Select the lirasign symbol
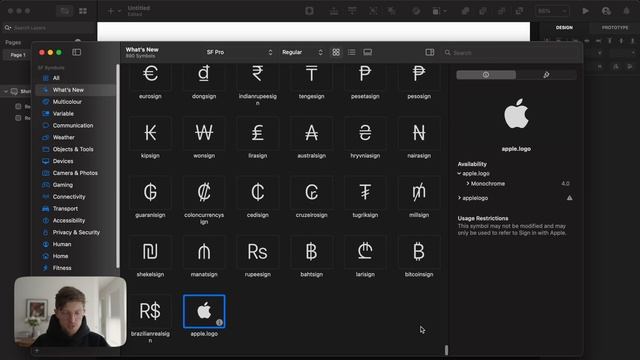The height and width of the screenshot is (360, 640). pyautogui.click(x=258, y=133)
